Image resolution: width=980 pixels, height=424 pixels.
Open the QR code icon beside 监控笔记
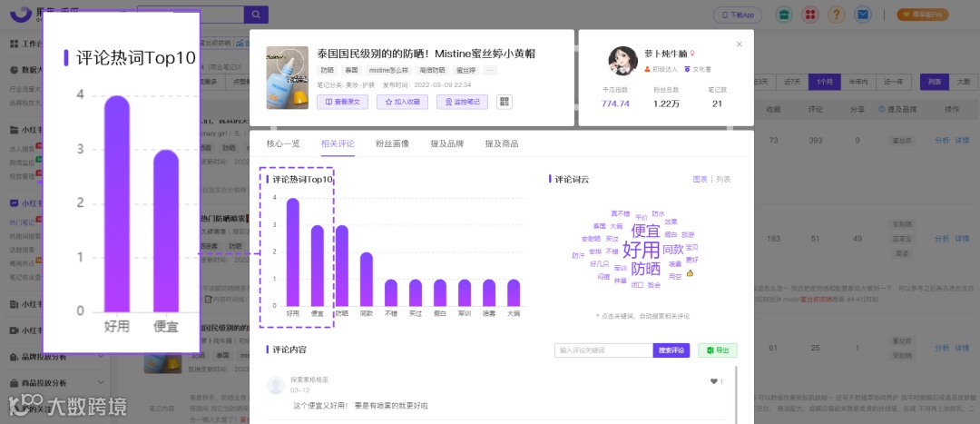click(x=505, y=102)
